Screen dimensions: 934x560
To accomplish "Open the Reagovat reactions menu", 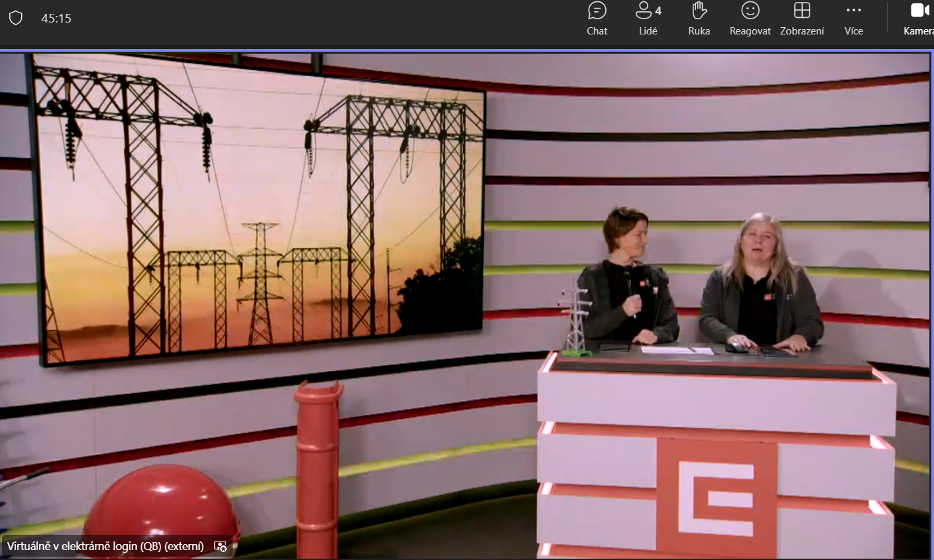I will [x=750, y=19].
